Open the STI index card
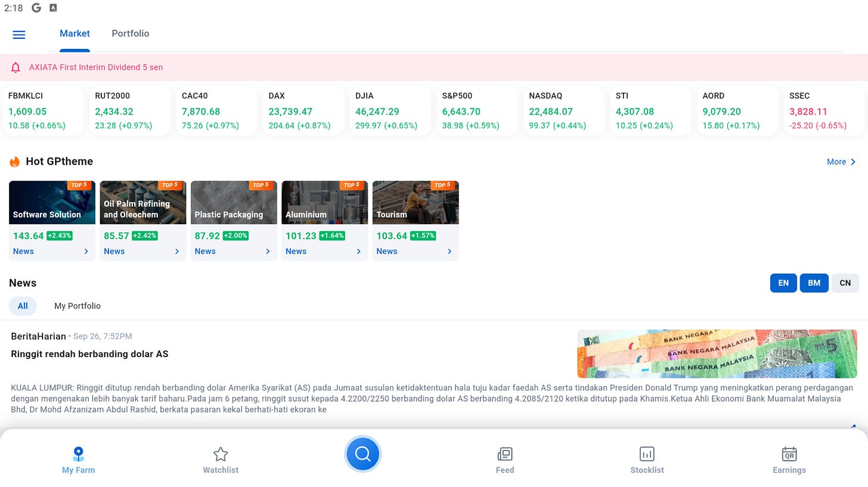The width and height of the screenshot is (868, 487). [x=651, y=111]
